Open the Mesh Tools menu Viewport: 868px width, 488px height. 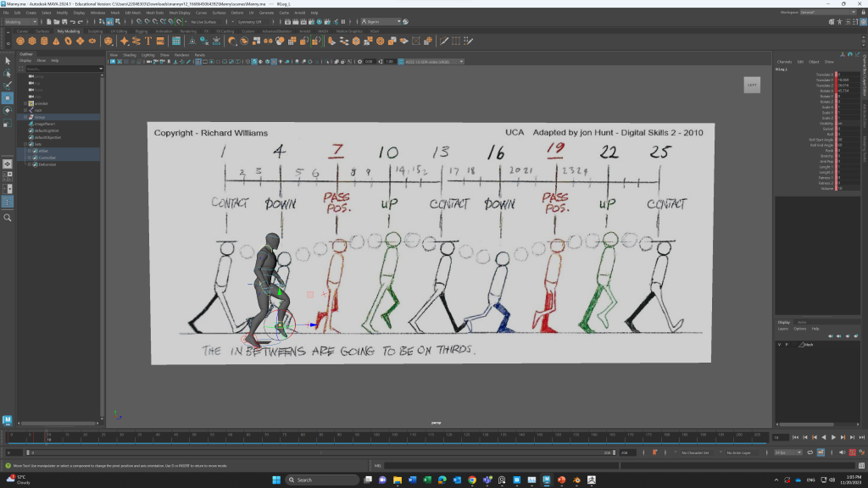click(x=157, y=14)
